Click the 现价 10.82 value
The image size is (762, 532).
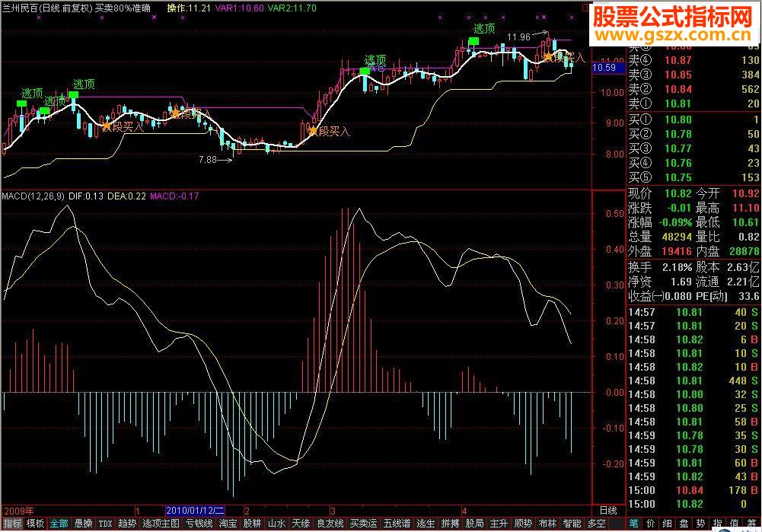[x=678, y=193]
